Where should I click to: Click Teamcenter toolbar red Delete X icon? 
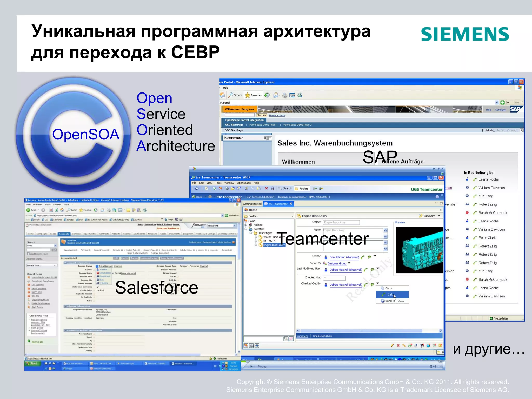pyautogui.click(x=266, y=188)
